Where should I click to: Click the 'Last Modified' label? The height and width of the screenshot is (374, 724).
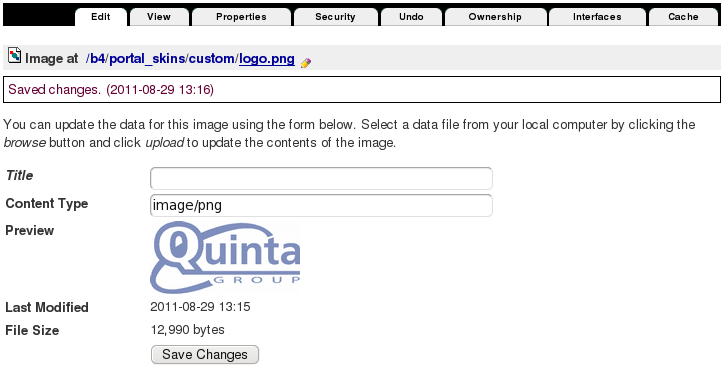tap(47, 308)
